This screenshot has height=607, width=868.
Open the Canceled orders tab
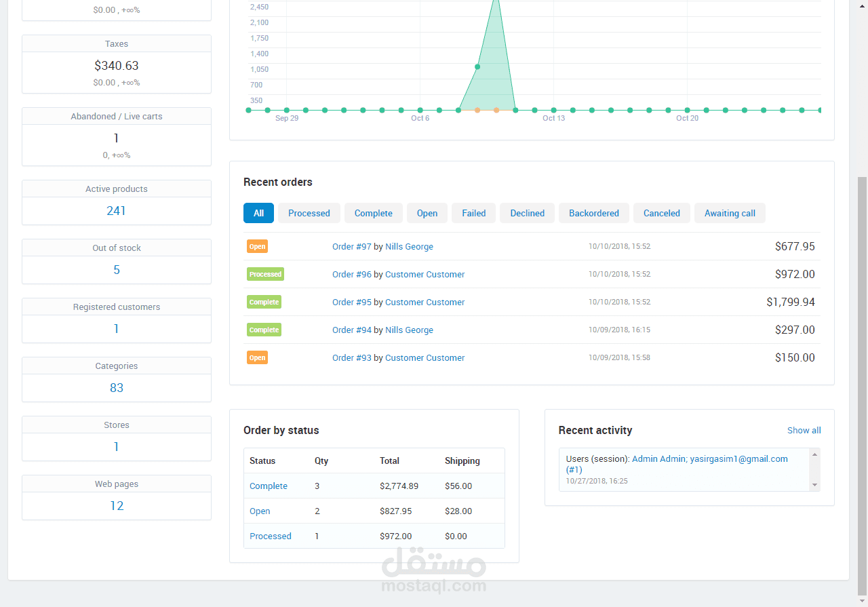pyautogui.click(x=662, y=213)
